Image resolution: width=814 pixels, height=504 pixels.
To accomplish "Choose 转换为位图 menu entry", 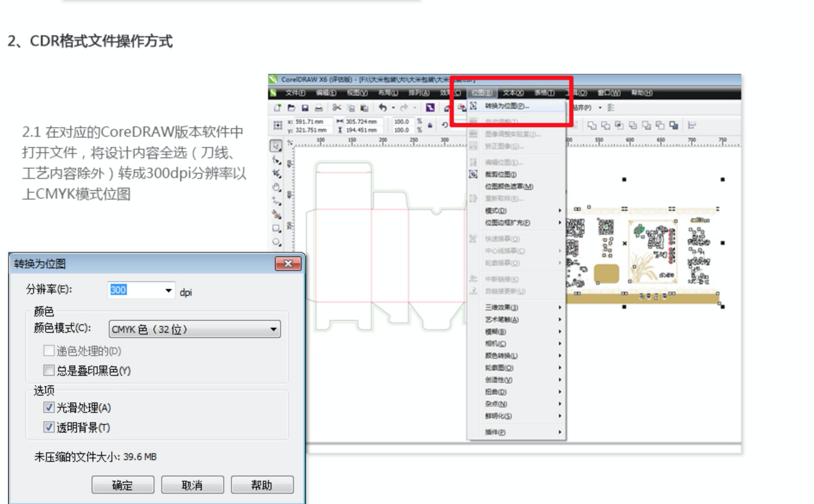I will [507, 106].
